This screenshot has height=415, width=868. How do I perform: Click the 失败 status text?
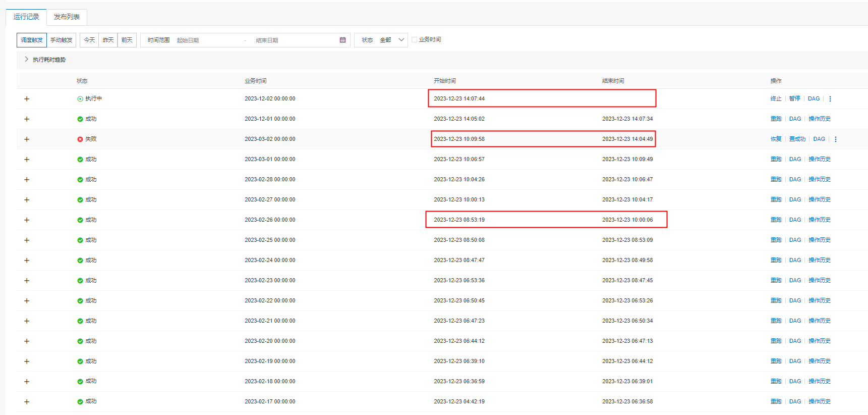click(91, 139)
